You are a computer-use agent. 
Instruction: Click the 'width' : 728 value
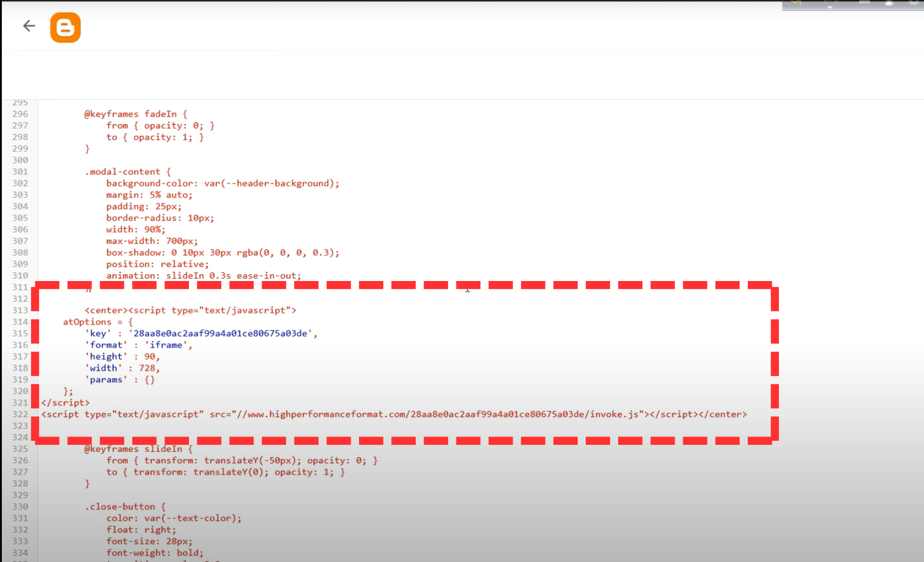click(148, 368)
